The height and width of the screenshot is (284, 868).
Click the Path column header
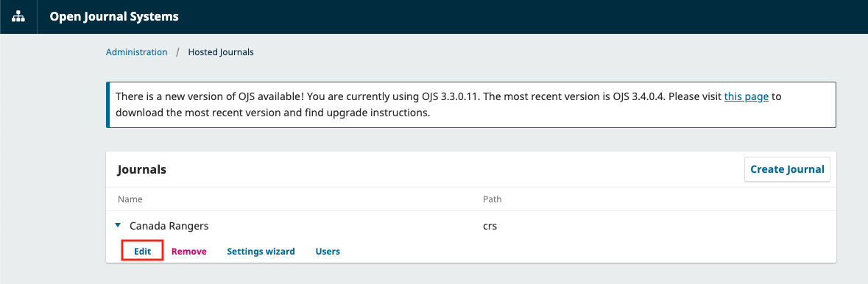(492, 199)
